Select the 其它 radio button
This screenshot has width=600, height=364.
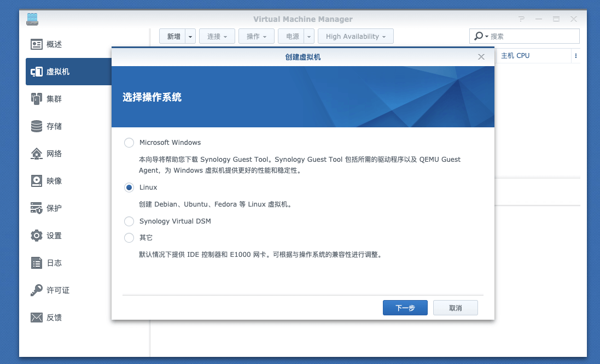point(129,238)
